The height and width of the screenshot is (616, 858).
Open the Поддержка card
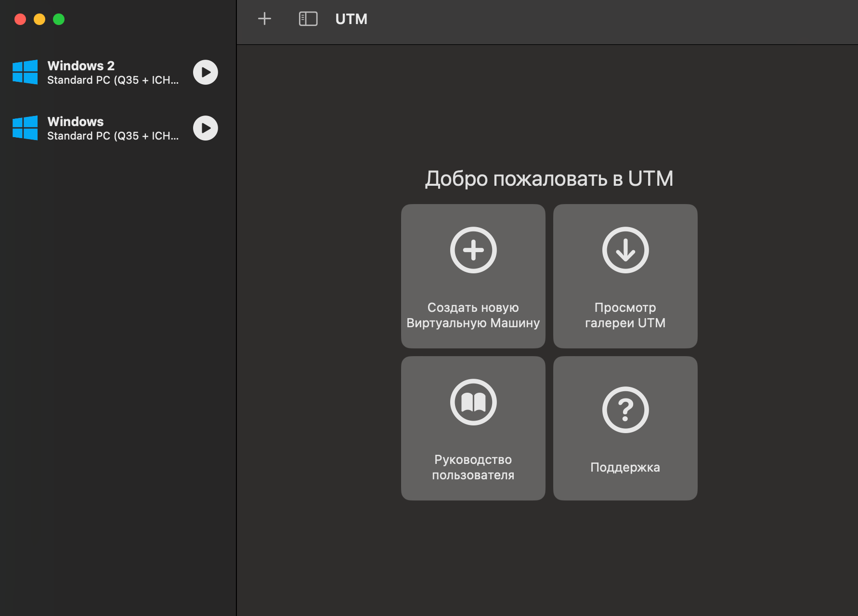(625, 428)
